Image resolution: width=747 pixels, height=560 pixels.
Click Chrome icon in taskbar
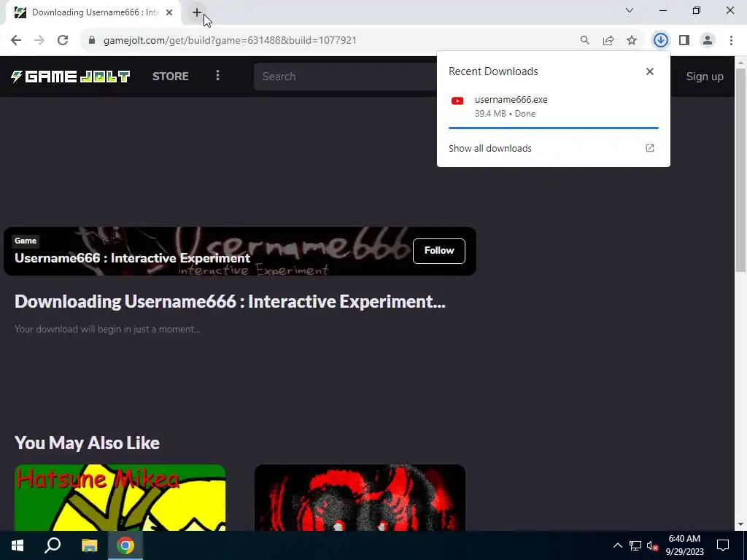tap(125, 545)
